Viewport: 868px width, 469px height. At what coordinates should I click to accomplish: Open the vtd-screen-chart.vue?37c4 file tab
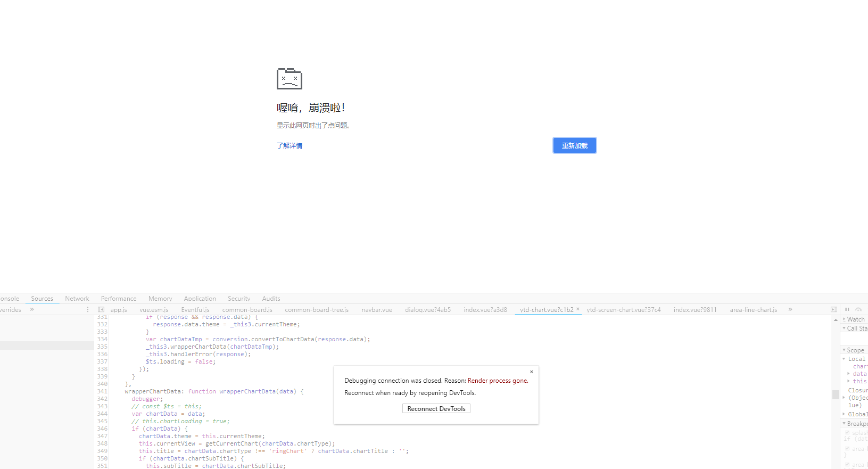click(624, 310)
